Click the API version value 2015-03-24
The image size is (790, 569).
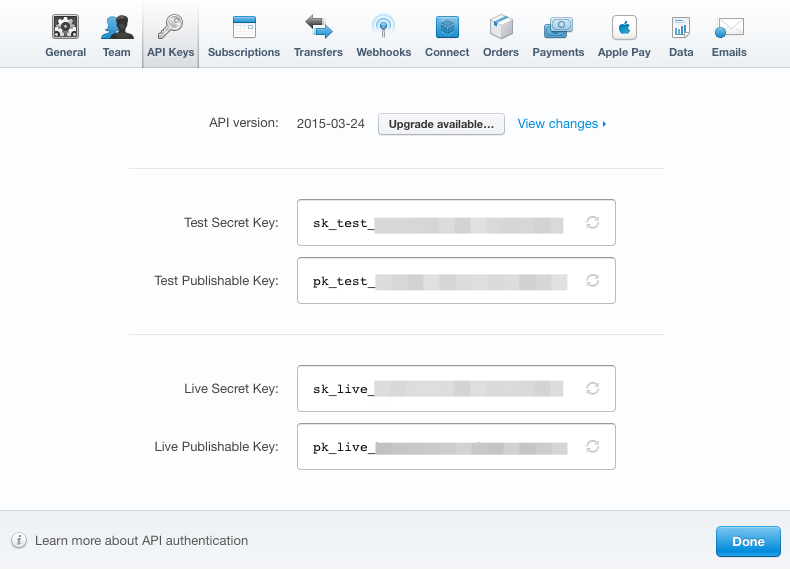(x=331, y=124)
